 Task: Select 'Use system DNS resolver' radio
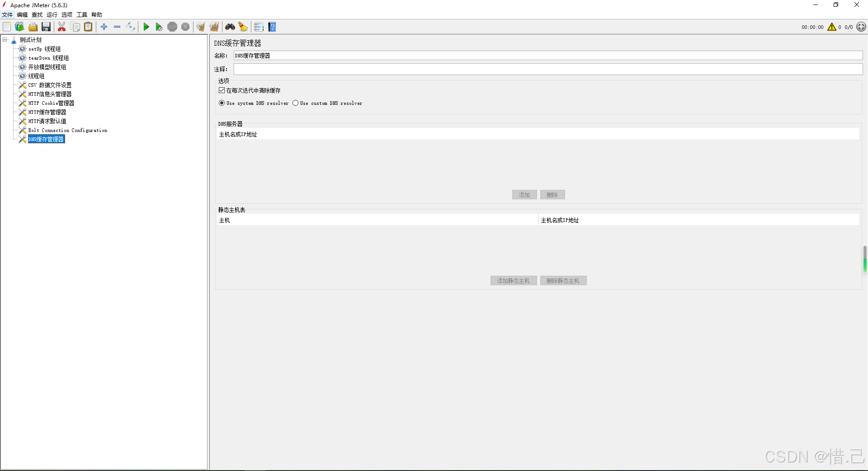point(222,103)
